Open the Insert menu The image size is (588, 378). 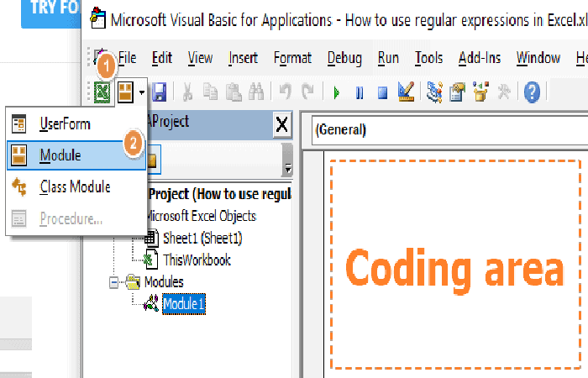tap(243, 58)
